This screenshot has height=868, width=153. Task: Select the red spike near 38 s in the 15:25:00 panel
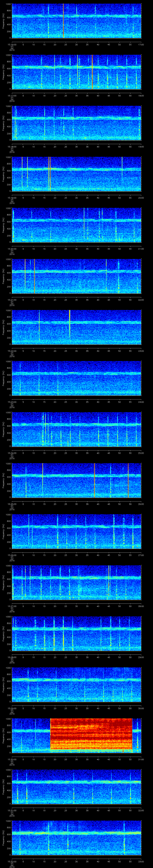coord(94,480)
